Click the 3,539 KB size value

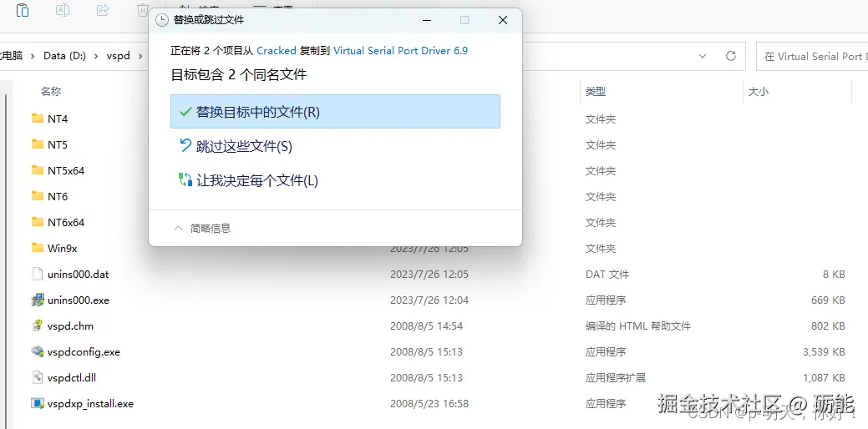point(824,352)
